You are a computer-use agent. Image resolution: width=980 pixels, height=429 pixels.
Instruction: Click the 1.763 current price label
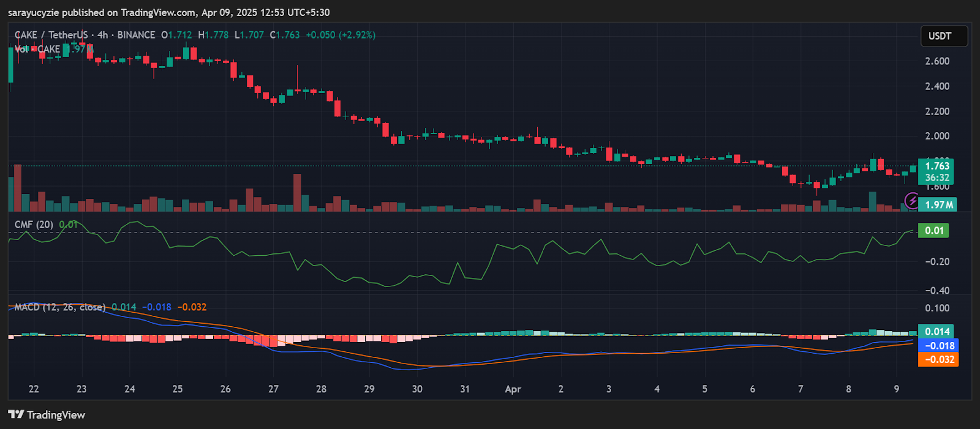[937, 166]
